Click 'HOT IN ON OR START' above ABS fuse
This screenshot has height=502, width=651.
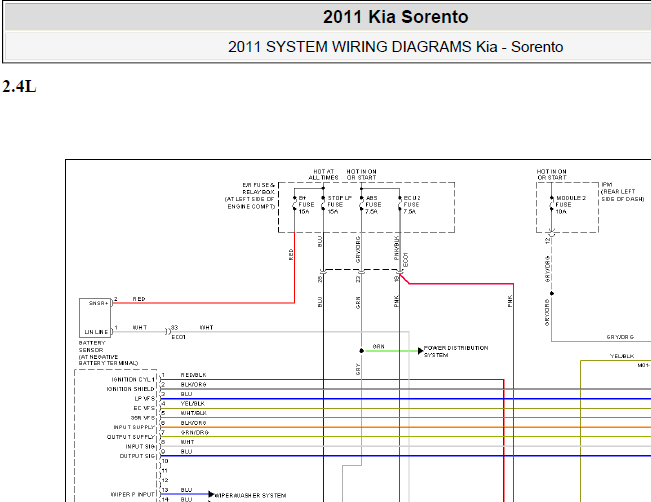tap(361, 174)
